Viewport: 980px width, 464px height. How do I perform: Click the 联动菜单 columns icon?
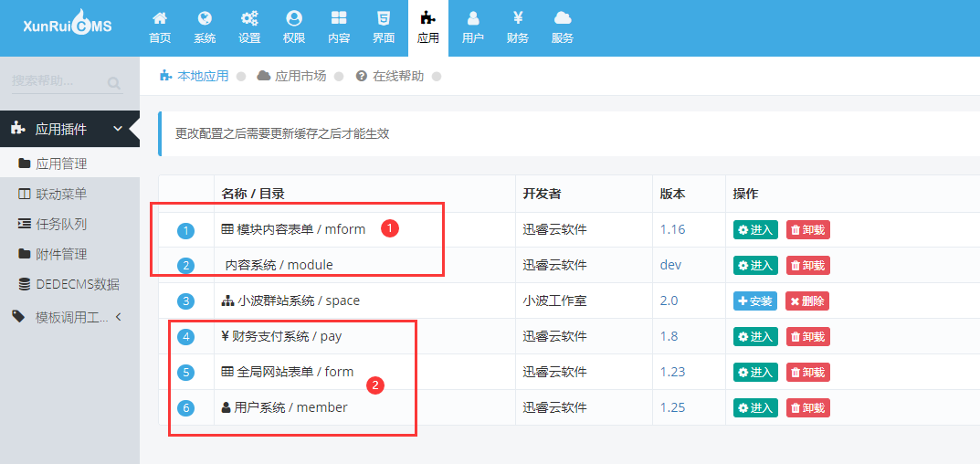25,194
